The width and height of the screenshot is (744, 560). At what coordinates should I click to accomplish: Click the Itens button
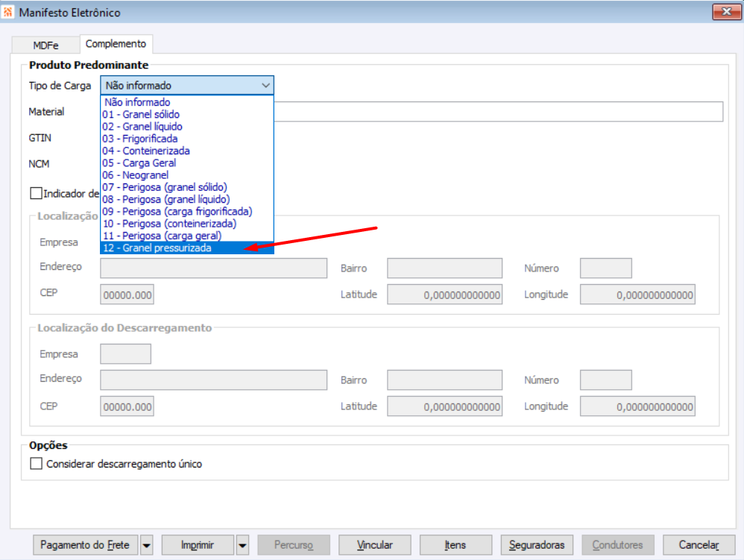(455, 545)
